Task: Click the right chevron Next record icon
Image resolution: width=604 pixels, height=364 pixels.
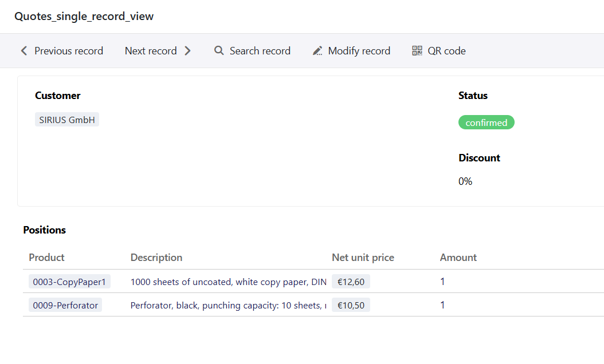Action: tap(187, 51)
